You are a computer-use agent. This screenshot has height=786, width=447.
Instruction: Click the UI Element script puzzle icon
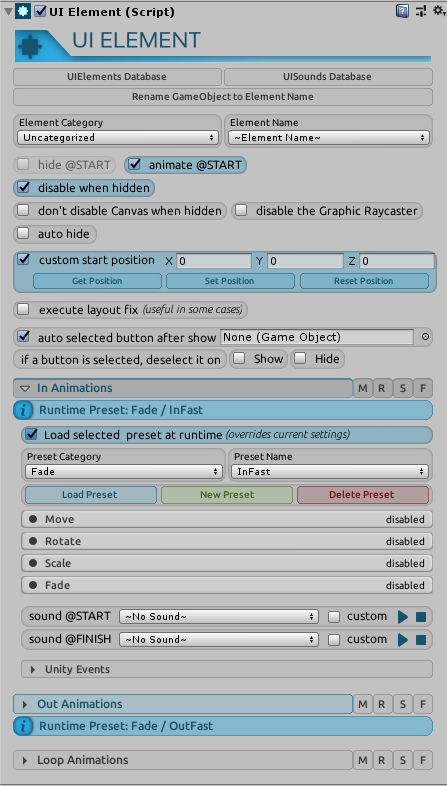point(23,12)
